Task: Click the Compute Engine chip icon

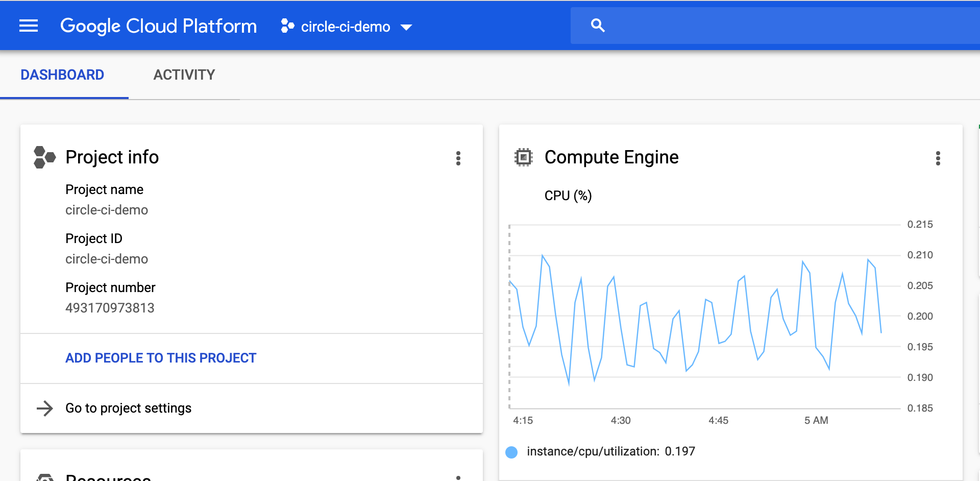Action: point(523,157)
